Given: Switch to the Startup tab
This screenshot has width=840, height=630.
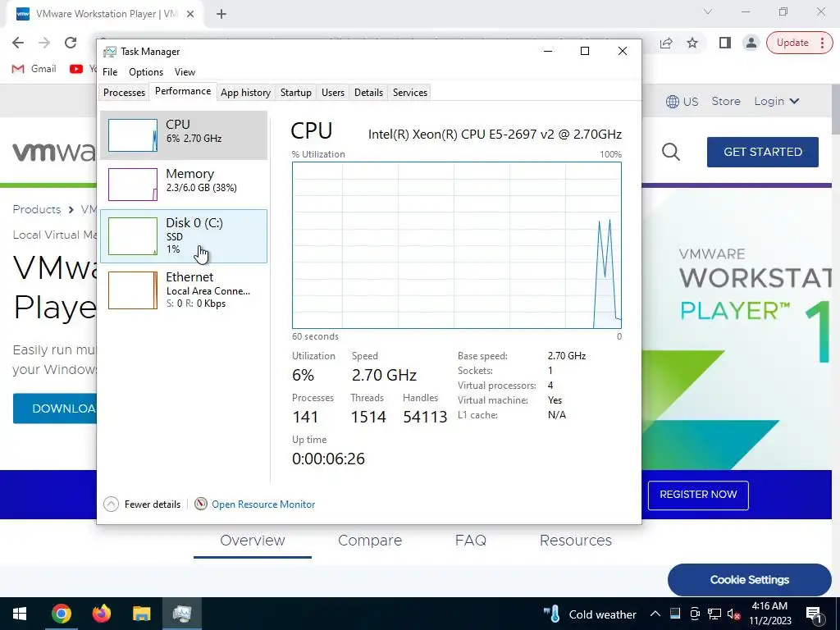Looking at the screenshot, I should coord(295,92).
